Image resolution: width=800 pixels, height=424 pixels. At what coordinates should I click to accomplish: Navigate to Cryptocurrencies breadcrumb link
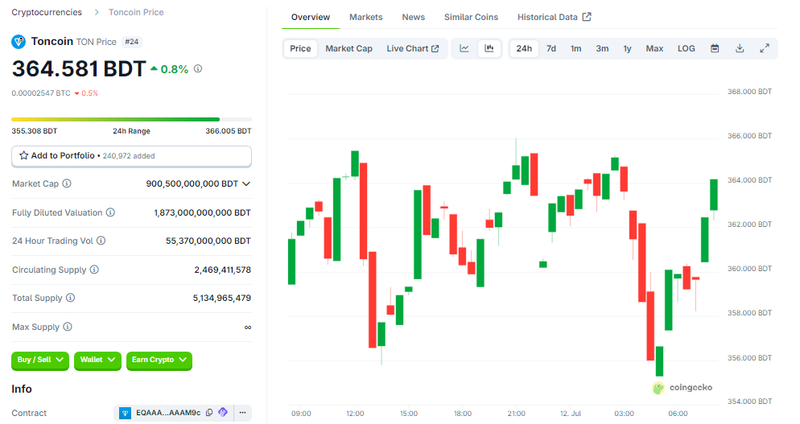click(47, 12)
